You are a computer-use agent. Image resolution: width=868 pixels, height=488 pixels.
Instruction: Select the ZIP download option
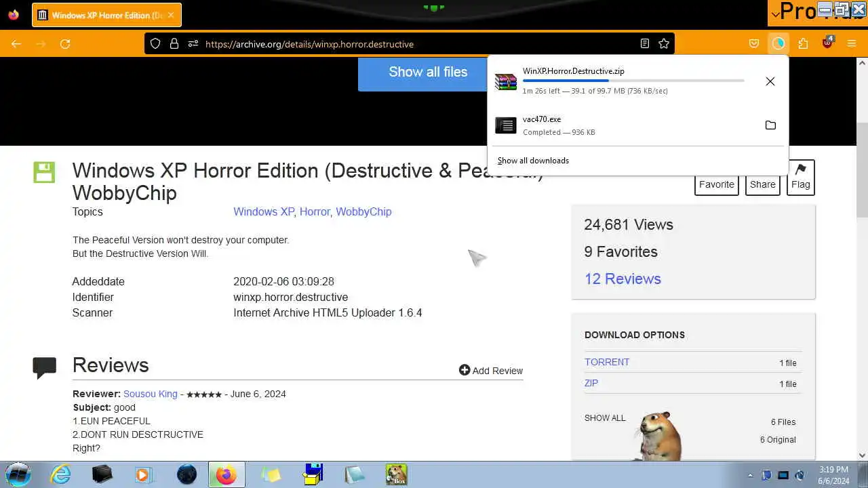[x=591, y=383]
